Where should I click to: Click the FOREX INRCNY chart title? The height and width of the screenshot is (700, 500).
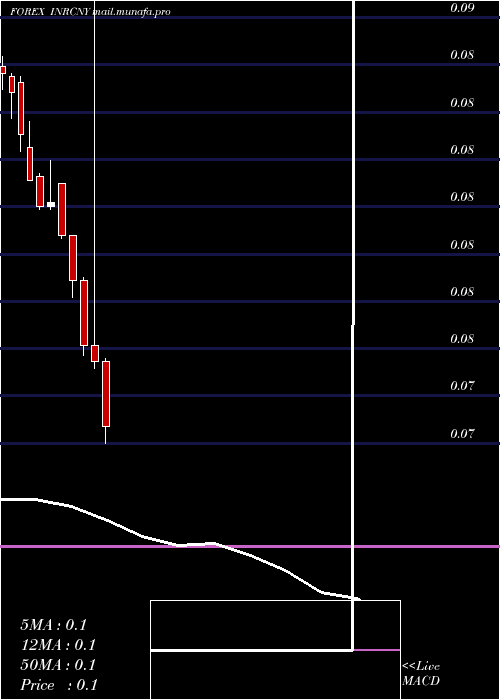pos(51,12)
